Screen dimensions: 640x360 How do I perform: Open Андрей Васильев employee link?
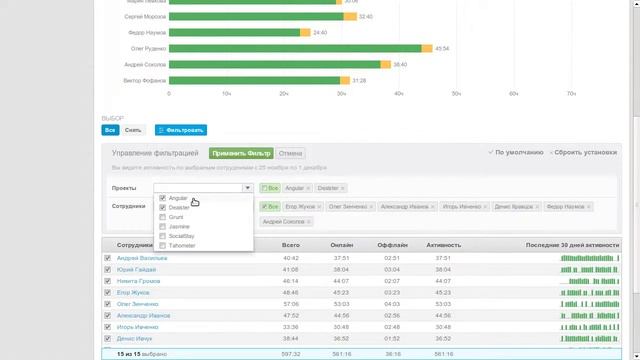(142, 258)
